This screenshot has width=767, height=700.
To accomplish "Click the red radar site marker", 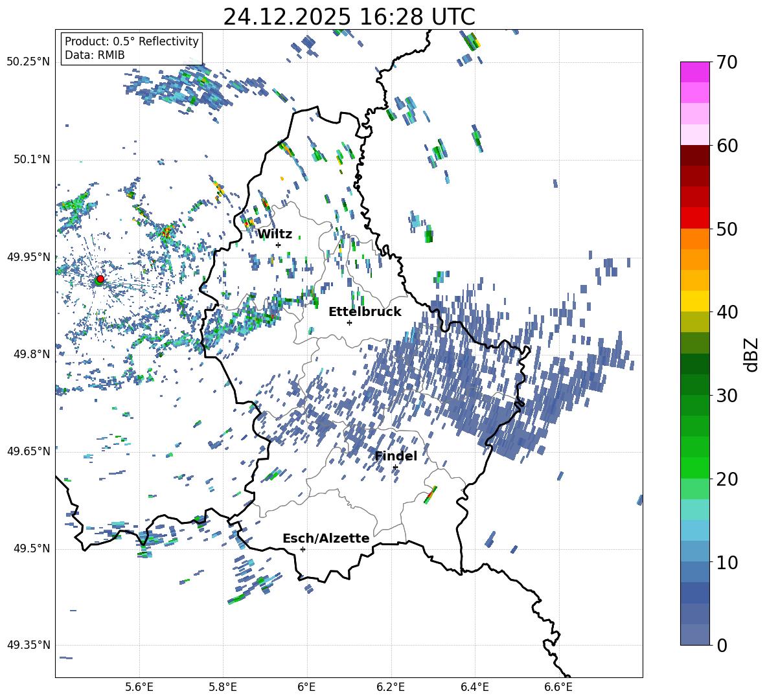I will (x=100, y=279).
